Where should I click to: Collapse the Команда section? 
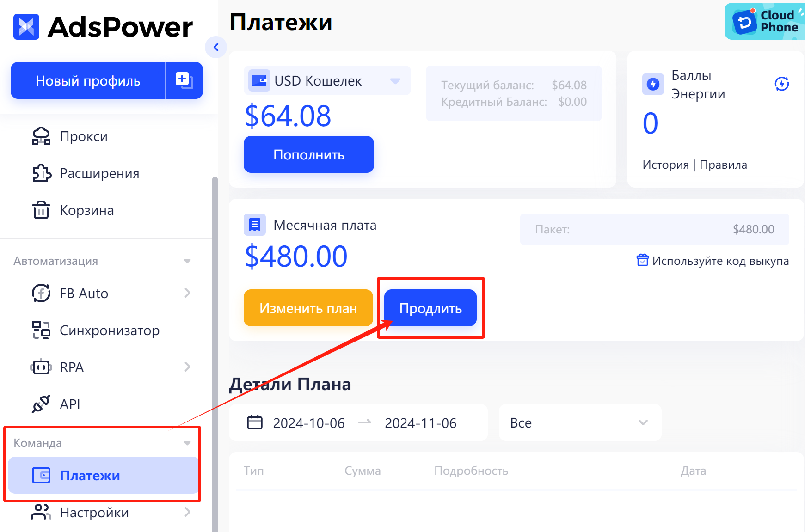click(x=187, y=443)
